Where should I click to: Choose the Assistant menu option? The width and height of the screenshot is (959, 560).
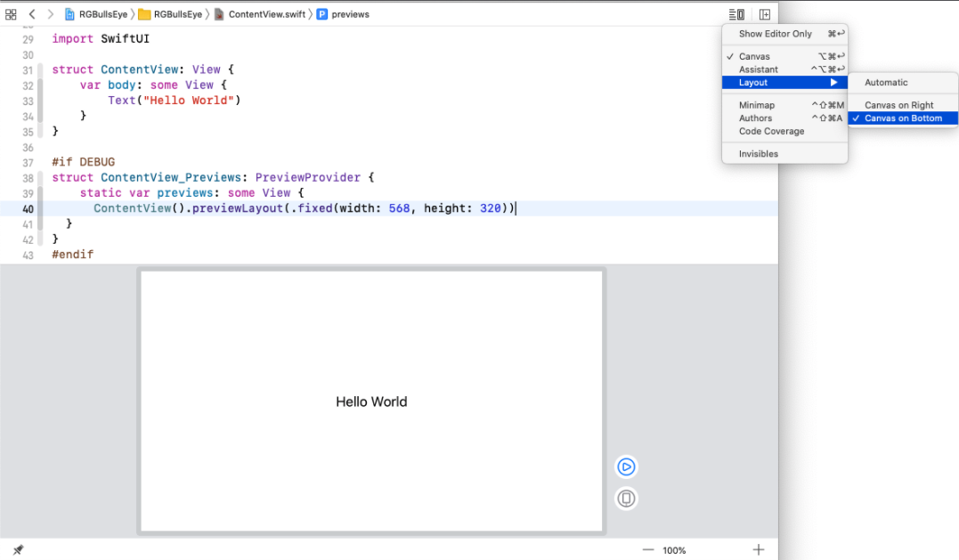click(x=784, y=69)
